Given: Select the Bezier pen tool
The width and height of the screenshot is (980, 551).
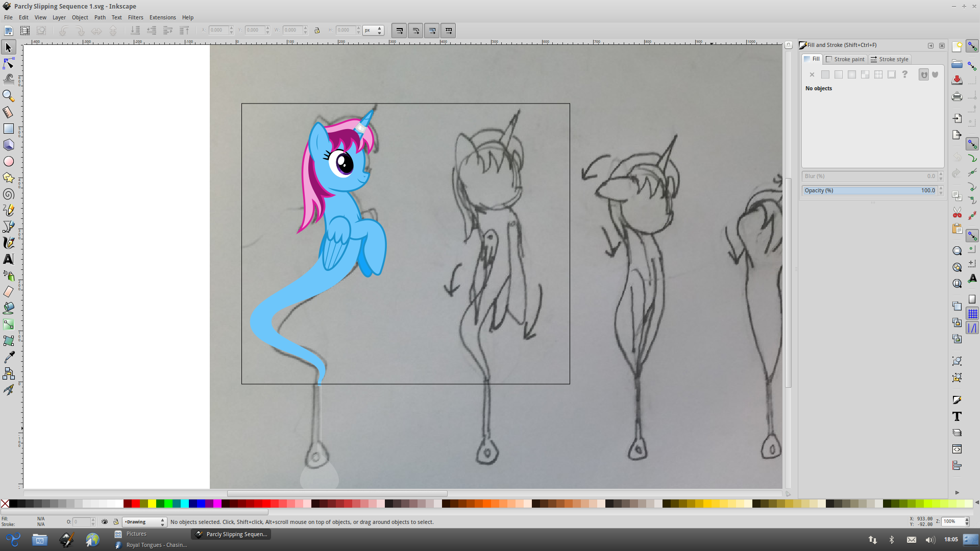Looking at the screenshot, I should (9, 227).
